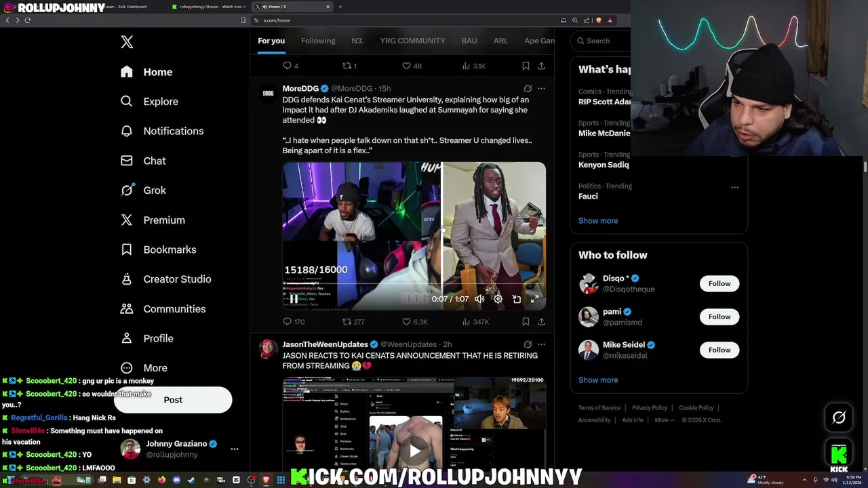
Task: Switch to the N3. tab
Action: point(357,41)
